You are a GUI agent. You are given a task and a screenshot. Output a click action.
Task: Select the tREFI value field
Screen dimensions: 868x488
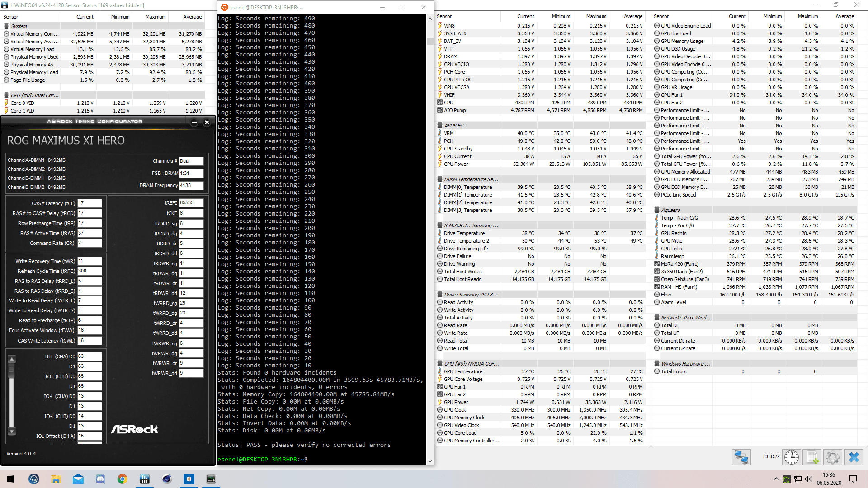[191, 203]
